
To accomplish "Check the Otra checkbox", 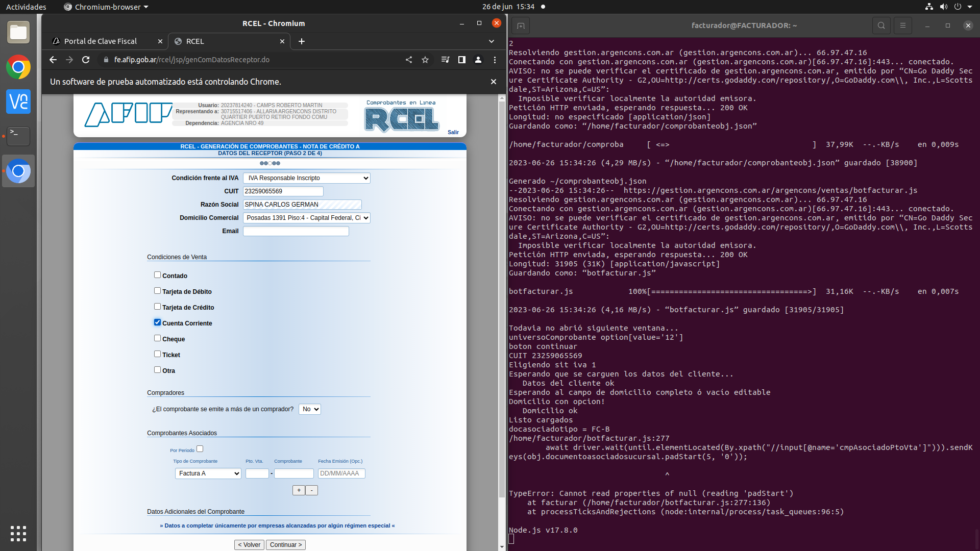I will (157, 370).
